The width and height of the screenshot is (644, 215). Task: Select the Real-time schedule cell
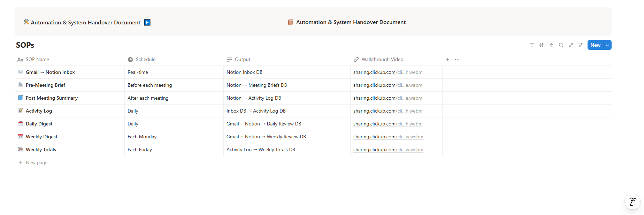coord(174,72)
